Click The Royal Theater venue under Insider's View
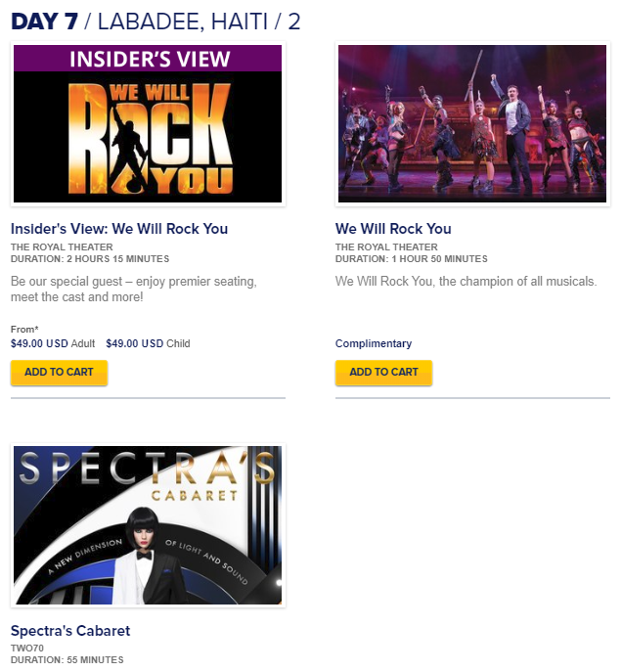 click(62, 246)
